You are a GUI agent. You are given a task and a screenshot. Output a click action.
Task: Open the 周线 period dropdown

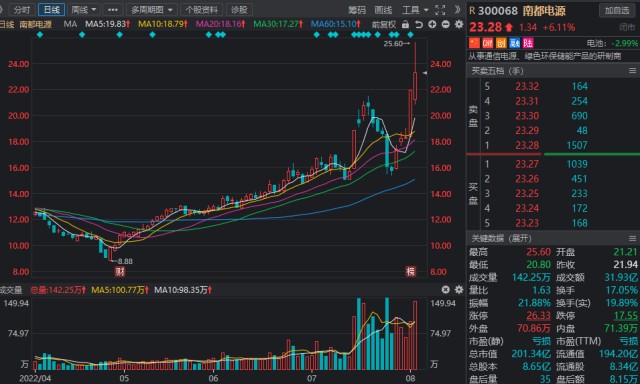tap(83, 10)
